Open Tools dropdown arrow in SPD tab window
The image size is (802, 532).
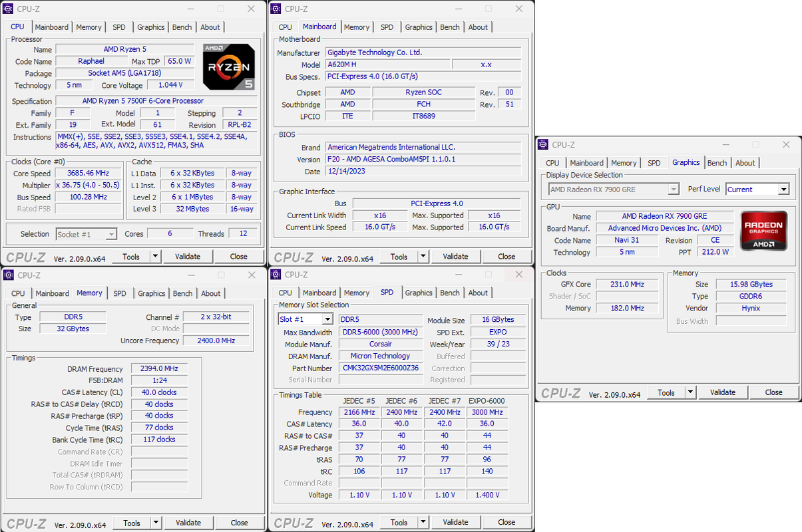click(423, 522)
